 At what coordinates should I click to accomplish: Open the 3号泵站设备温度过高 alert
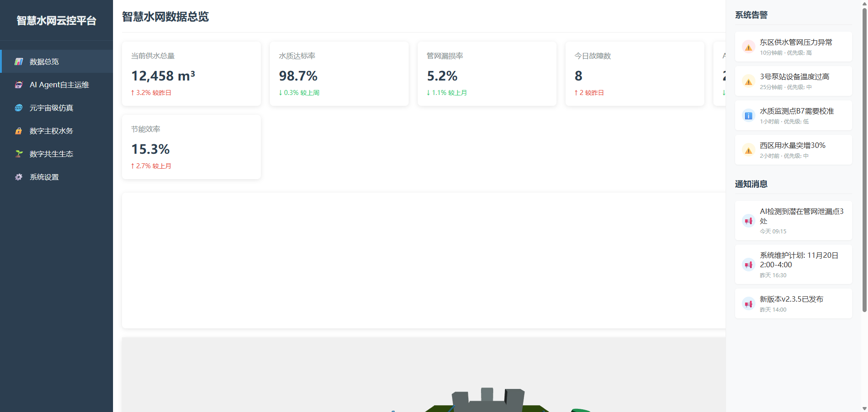click(x=794, y=81)
